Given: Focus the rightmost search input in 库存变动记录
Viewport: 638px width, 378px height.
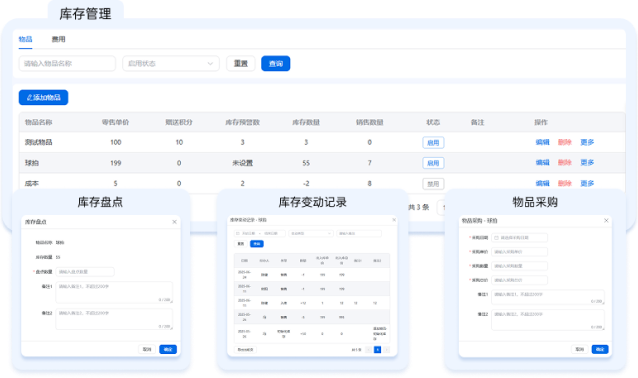Looking at the screenshot, I should click(359, 234).
